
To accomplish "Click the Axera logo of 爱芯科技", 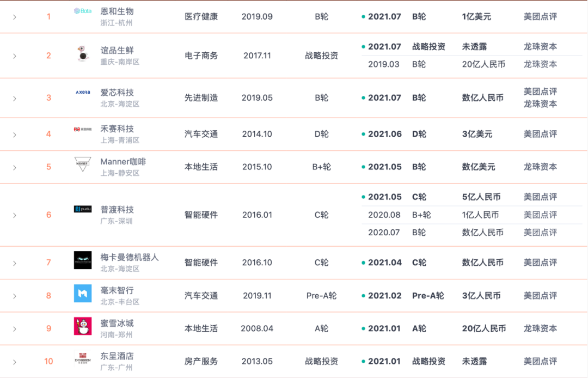I will [83, 92].
